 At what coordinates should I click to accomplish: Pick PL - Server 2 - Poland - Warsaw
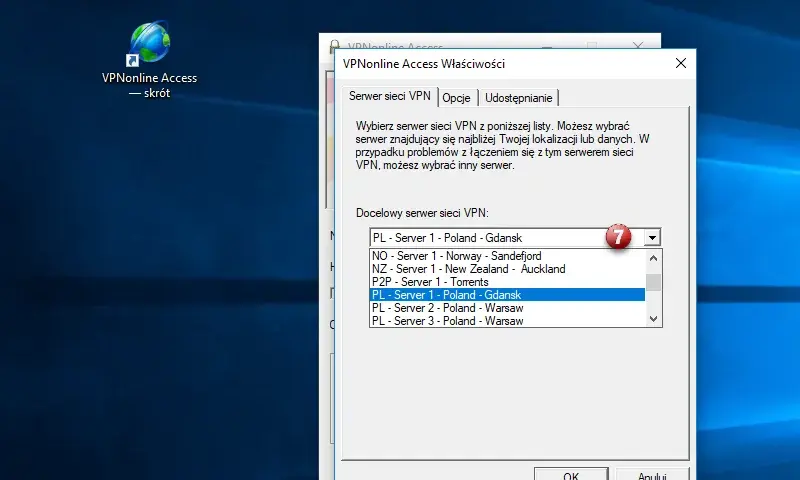coord(507,308)
